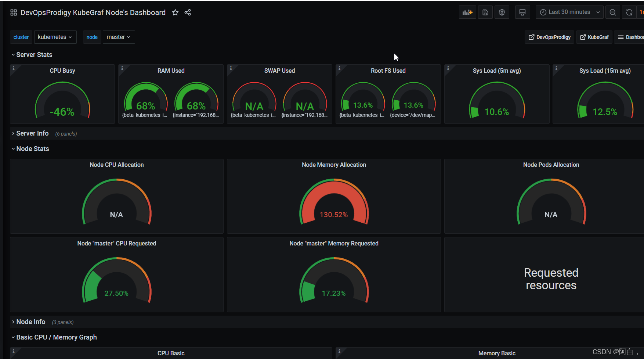Collapse the Server Stats row
644x359 pixels.
coord(32,55)
